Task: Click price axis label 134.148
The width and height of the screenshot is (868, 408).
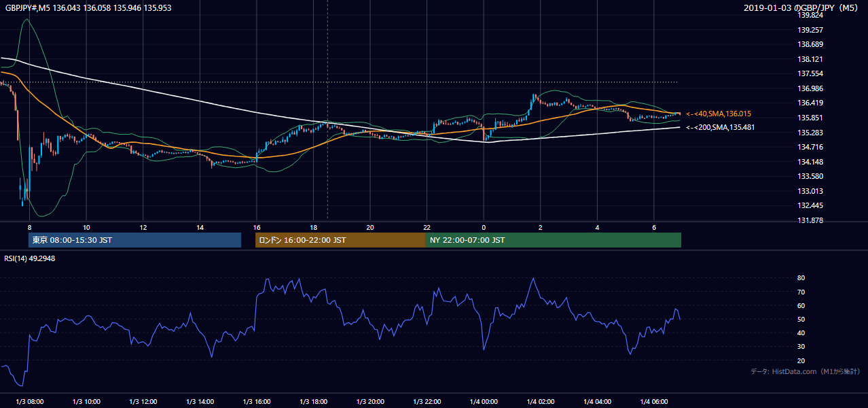Action: click(810, 162)
